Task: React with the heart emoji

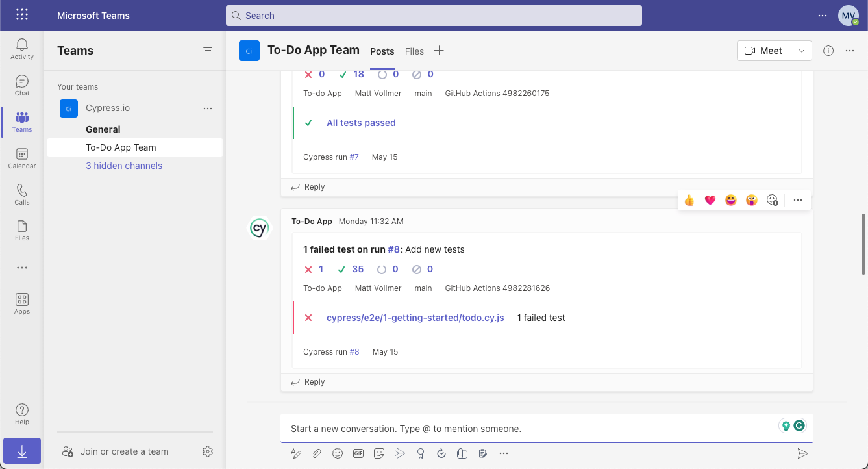Action: click(710, 200)
